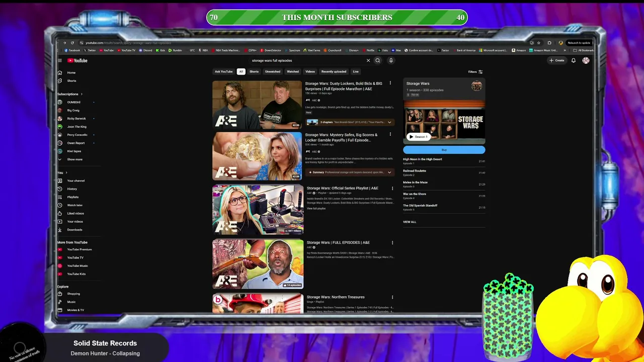644x362 pixels.
Task: Open more options for Dusty Lockers video
Action: (390, 83)
